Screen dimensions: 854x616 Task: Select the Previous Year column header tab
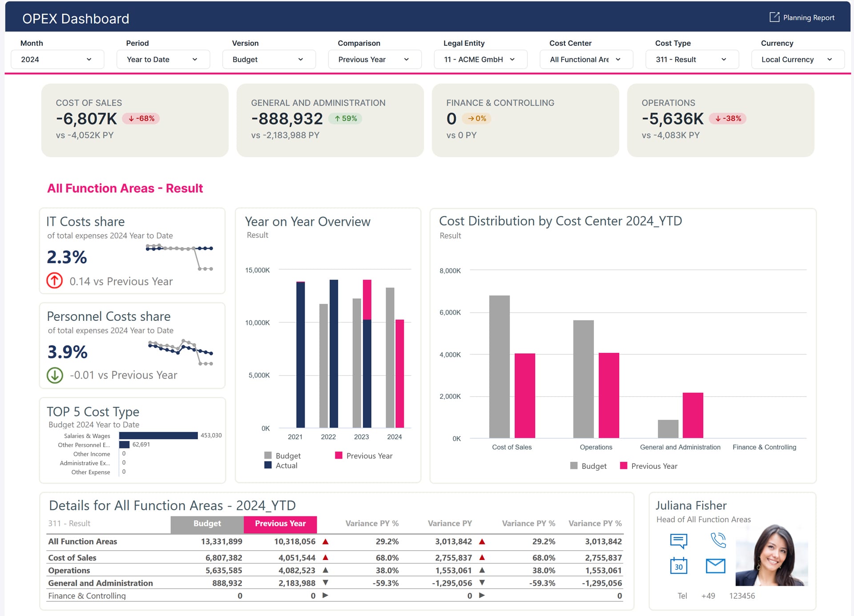(280, 524)
